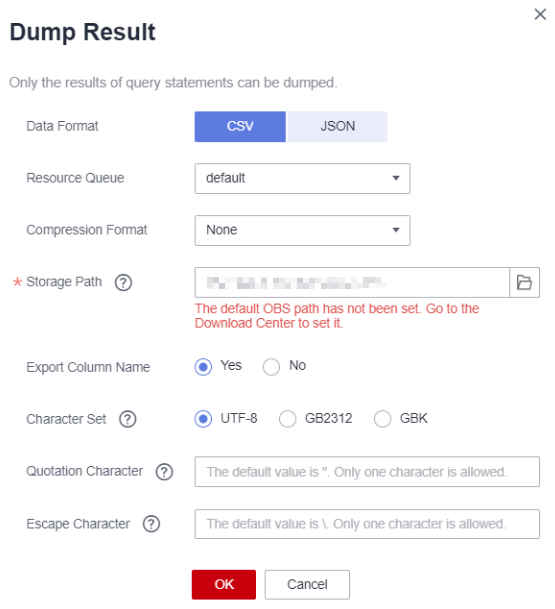Viewport: 555px width, 609px height.
Task: Focus the Storage Path input field
Action: 352,282
